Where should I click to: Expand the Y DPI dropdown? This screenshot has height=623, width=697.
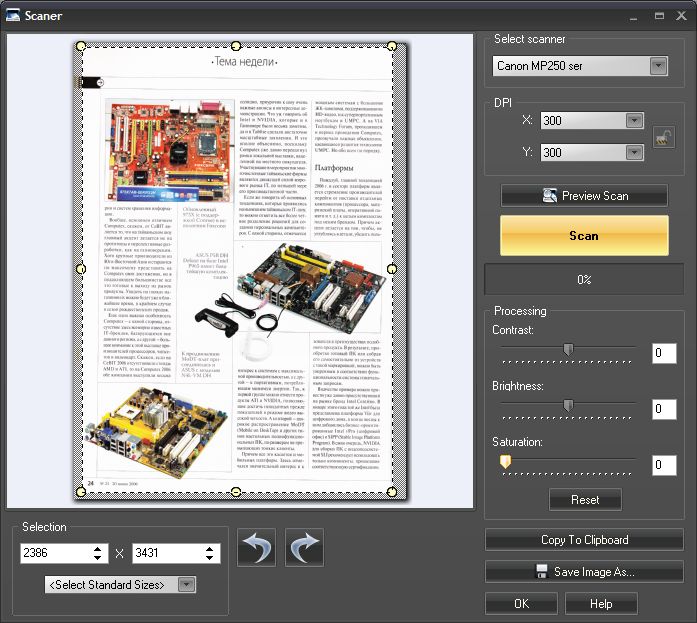click(632, 153)
